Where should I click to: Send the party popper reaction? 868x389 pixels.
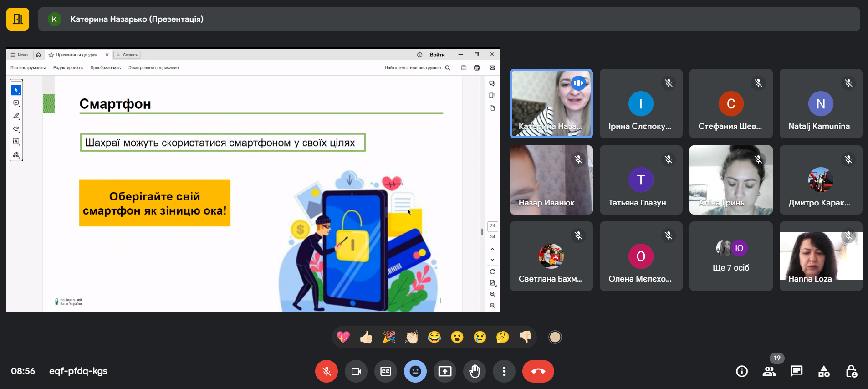[389, 337]
